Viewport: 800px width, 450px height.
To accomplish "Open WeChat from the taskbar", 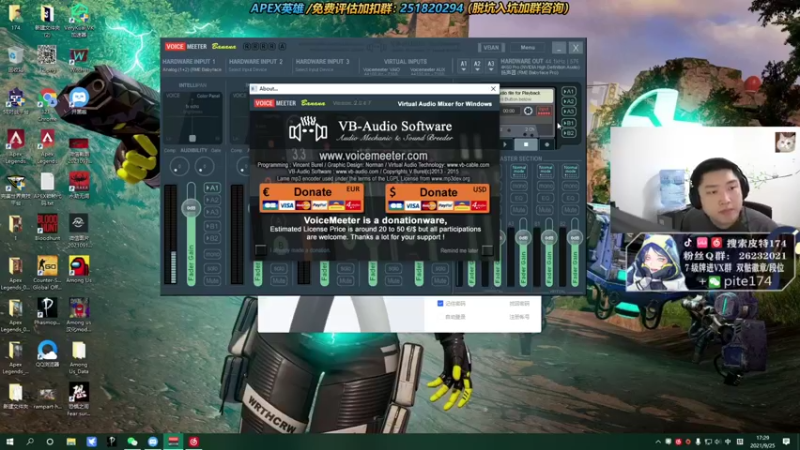I will pos(132,442).
